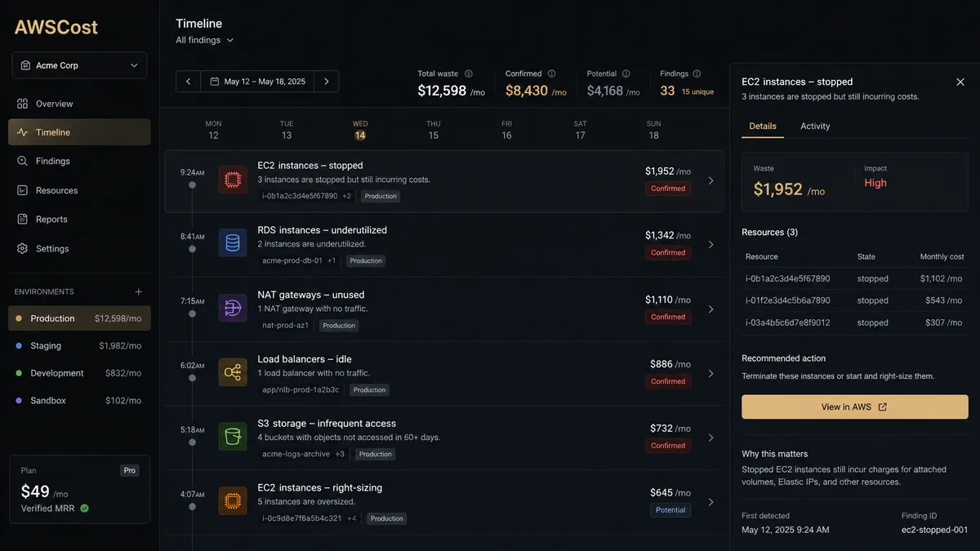
Task: Open the Timeline page
Action: tap(79, 132)
